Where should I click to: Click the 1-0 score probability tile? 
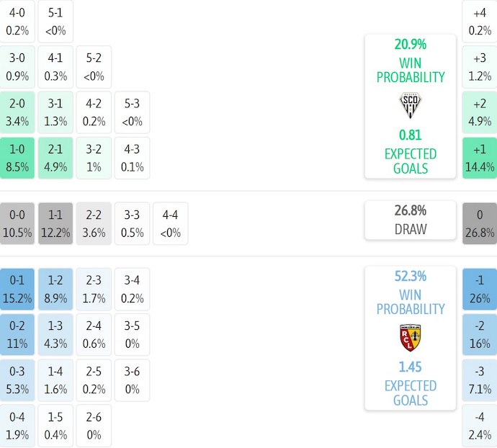coord(18,158)
